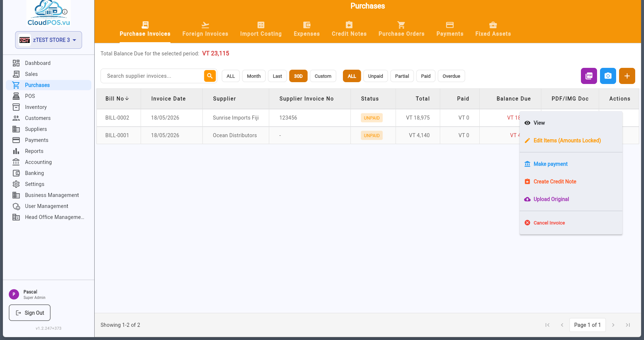Open the Dashboard sidebar item
This screenshot has height=340, width=644.
click(x=48, y=63)
